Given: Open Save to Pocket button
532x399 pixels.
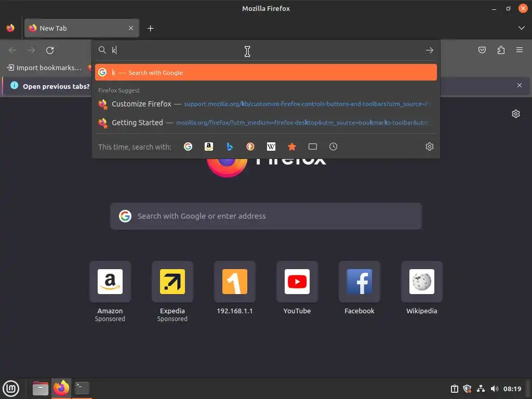Looking at the screenshot, I should 482,50.
